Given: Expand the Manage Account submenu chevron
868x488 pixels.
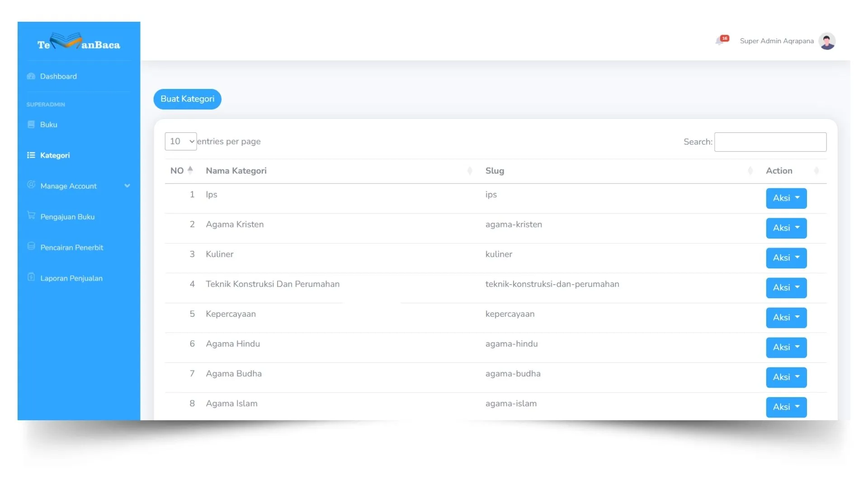Looking at the screenshot, I should [x=127, y=186].
